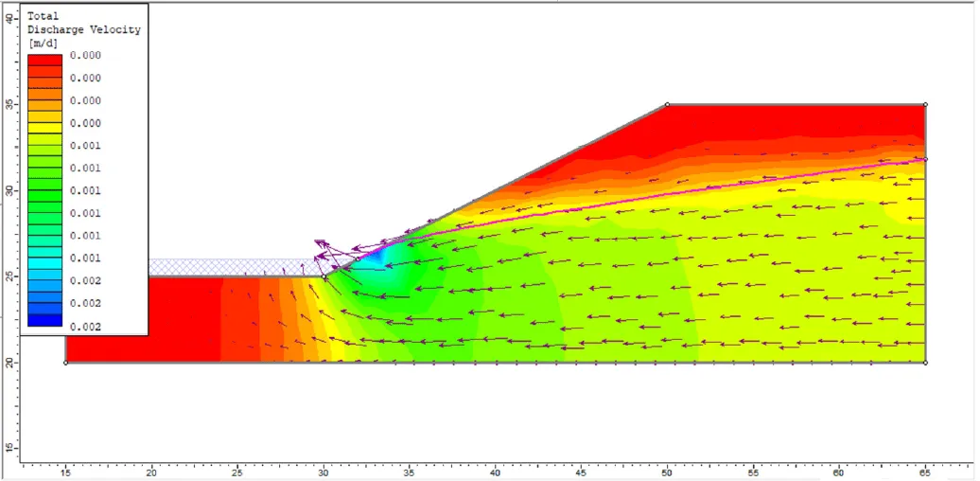
Task: Select the slope toe vertex at x=30
Action: click(x=324, y=276)
